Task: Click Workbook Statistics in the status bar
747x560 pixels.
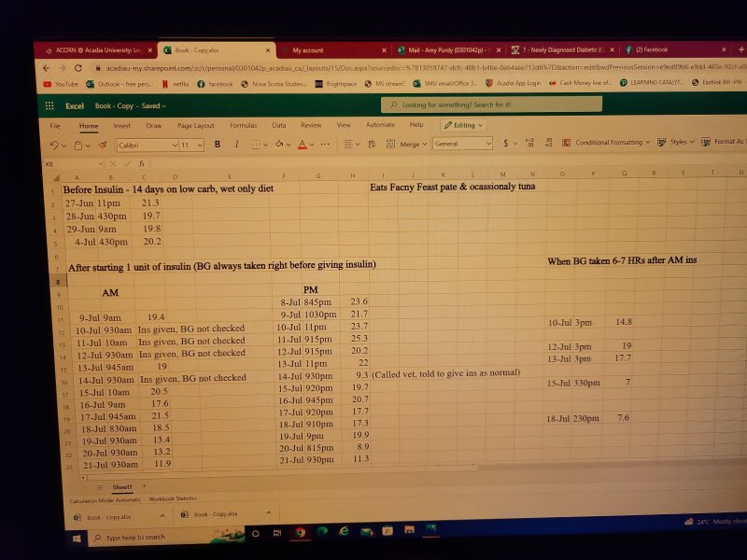Action: click(x=173, y=499)
